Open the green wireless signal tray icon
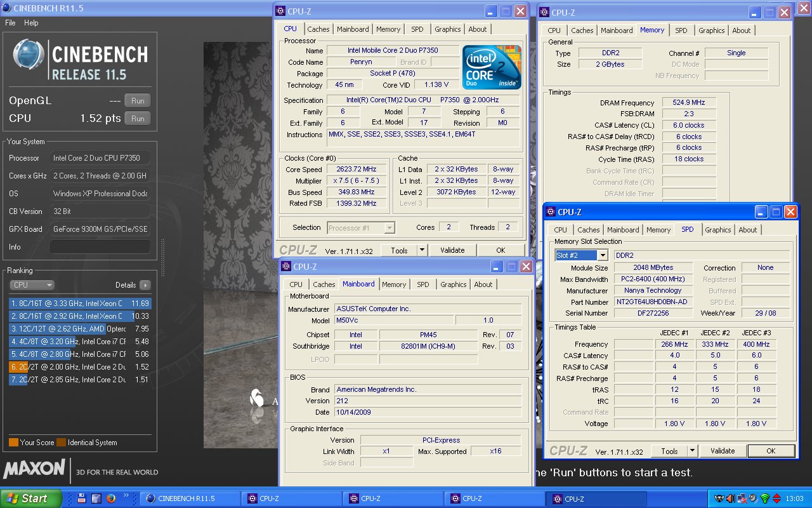The height and width of the screenshot is (508, 812). coord(764,498)
